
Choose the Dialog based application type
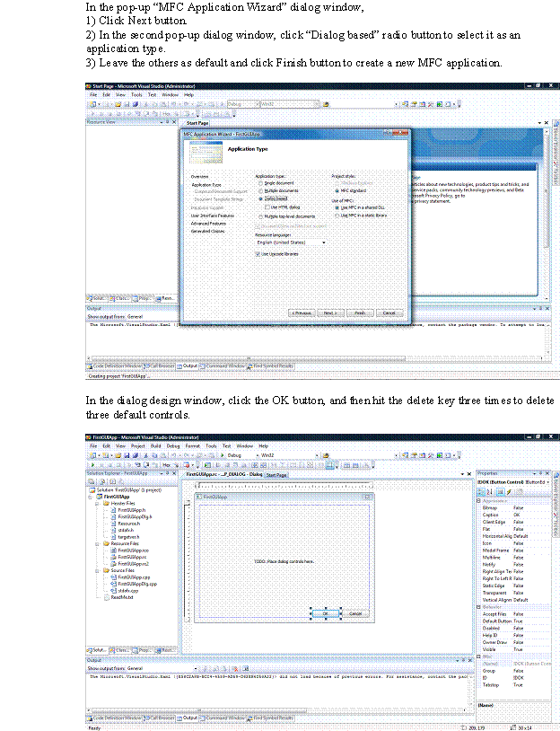pyautogui.click(x=260, y=198)
